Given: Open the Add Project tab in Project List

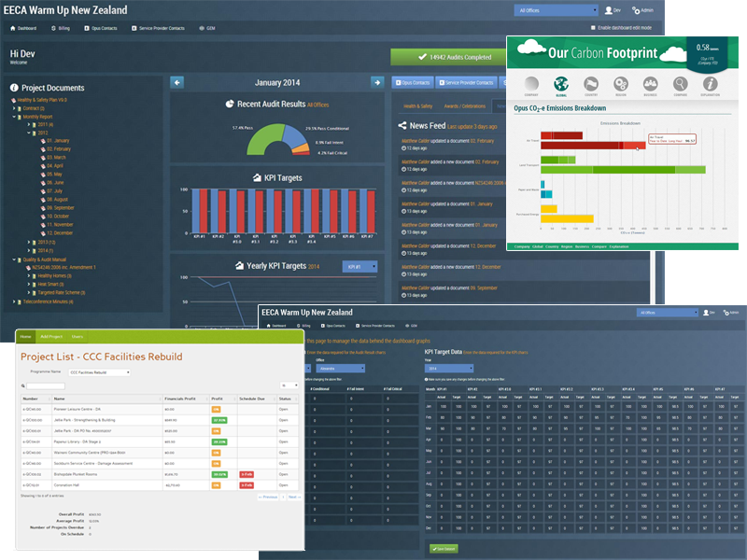Looking at the screenshot, I should point(51,337).
